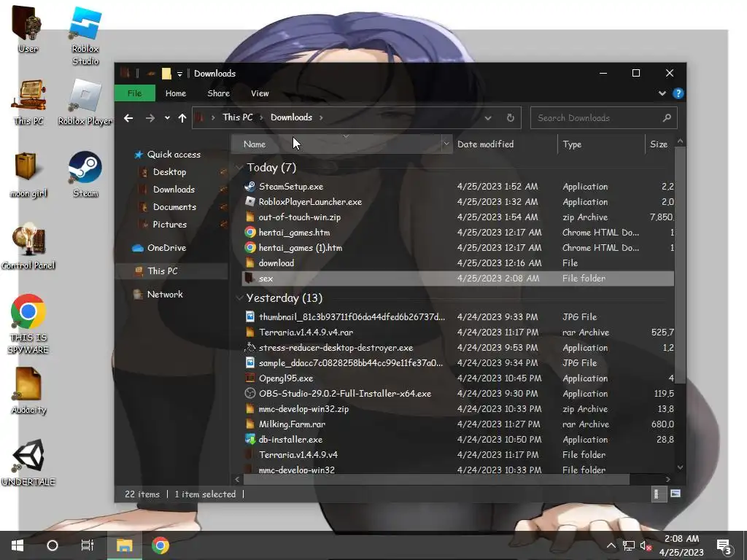Open Desktop in navigation pane
747x560 pixels.
tap(169, 172)
